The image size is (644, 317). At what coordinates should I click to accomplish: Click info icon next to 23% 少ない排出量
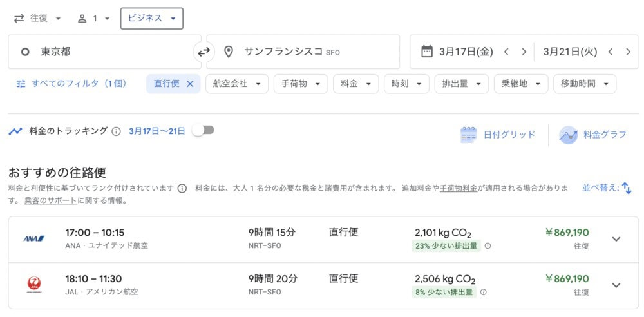pos(488,246)
